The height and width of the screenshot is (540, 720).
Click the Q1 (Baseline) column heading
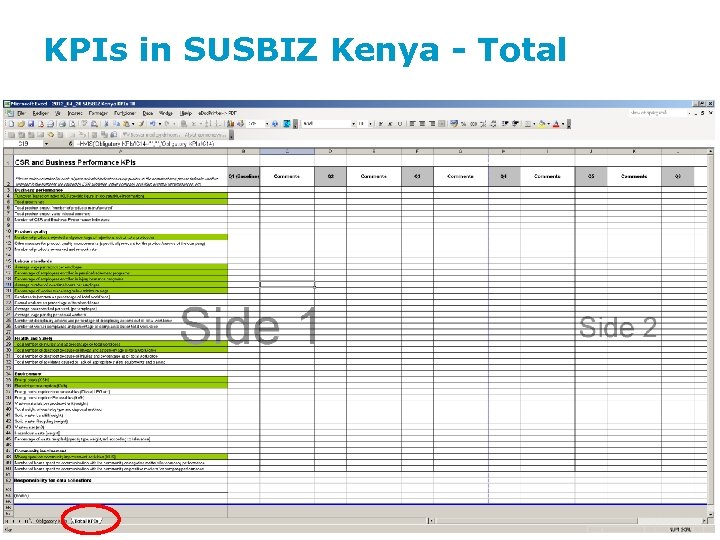click(244, 176)
